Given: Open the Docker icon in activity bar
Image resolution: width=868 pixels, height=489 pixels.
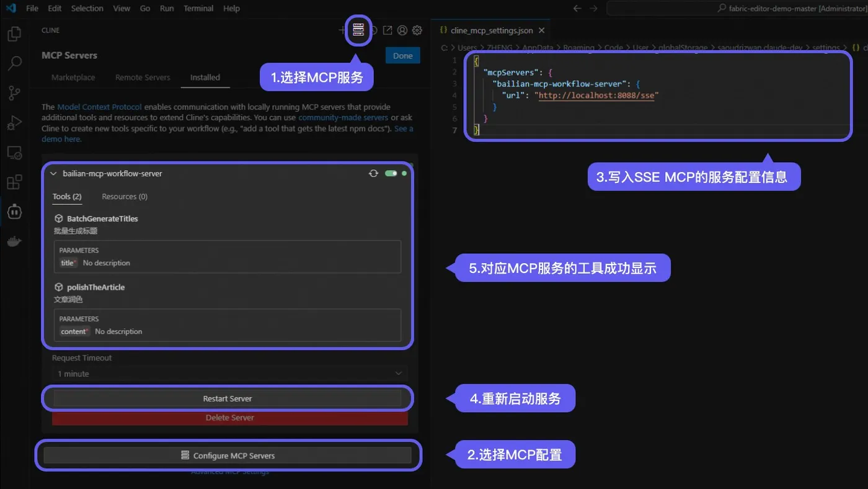Looking at the screenshot, I should tap(14, 241).
